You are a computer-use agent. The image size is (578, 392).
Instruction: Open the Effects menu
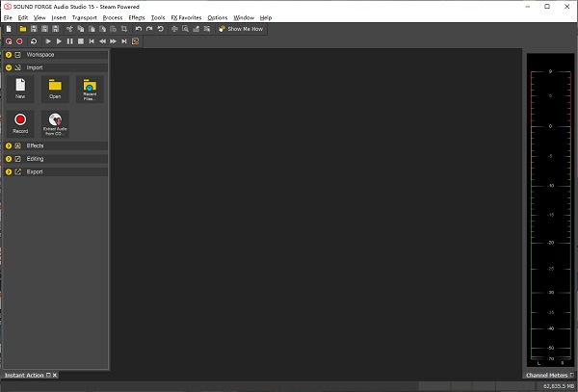point(137,17)
